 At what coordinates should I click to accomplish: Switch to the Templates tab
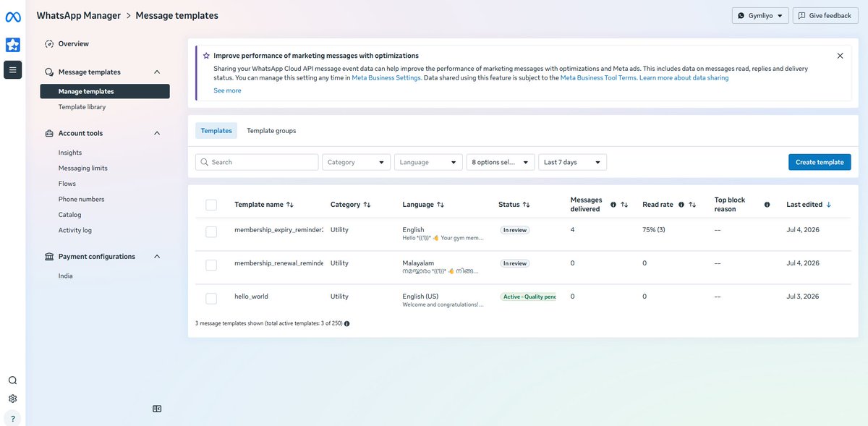pos(216,131)
